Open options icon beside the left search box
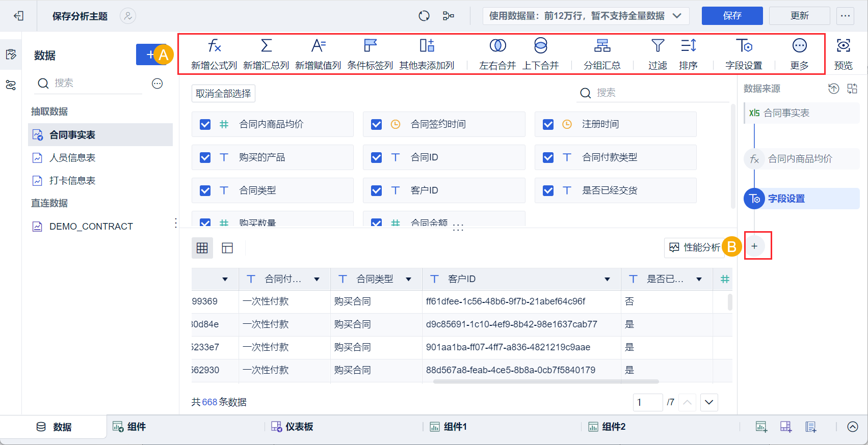Image resolution: width=868 pixels, height=445 pixels. pos(157,84)
